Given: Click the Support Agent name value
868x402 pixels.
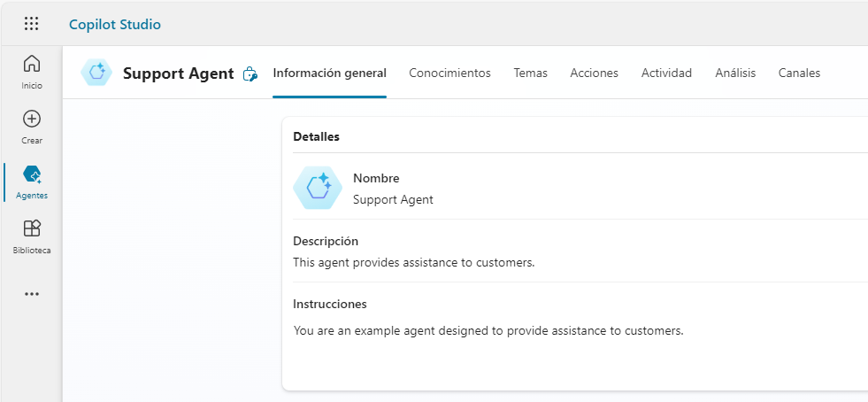Looking at the screenshot, I should (x=393, y=199).
